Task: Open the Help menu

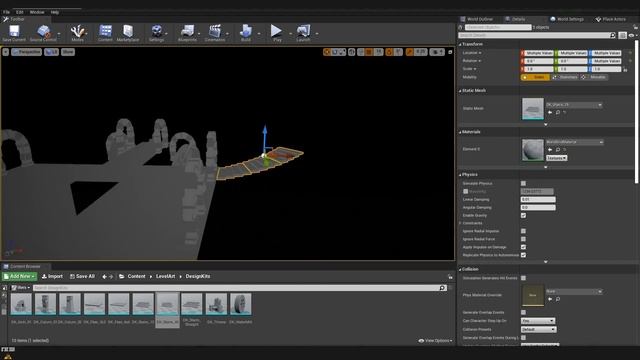Action: click(x=55, y=12)
